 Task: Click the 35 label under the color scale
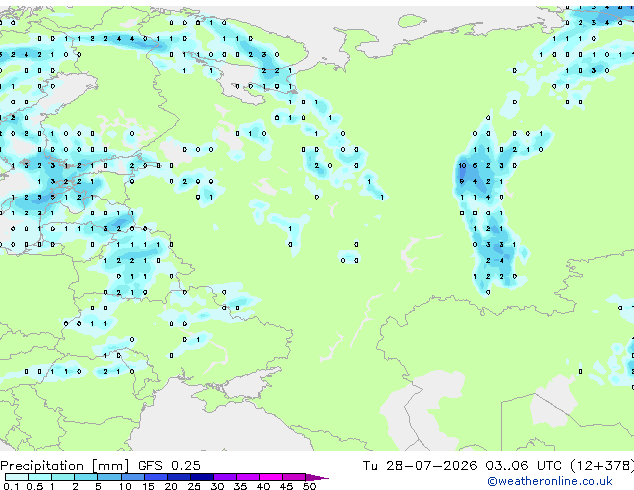click(x=240, y=486)
